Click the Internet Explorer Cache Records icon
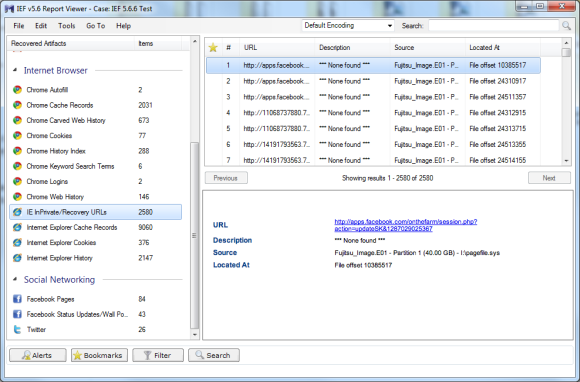Screen dimensions: 580x382 click(x=17, y=227)
